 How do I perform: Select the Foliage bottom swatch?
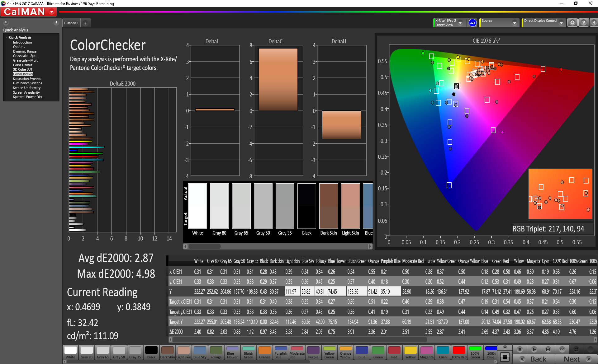[216, 352]
